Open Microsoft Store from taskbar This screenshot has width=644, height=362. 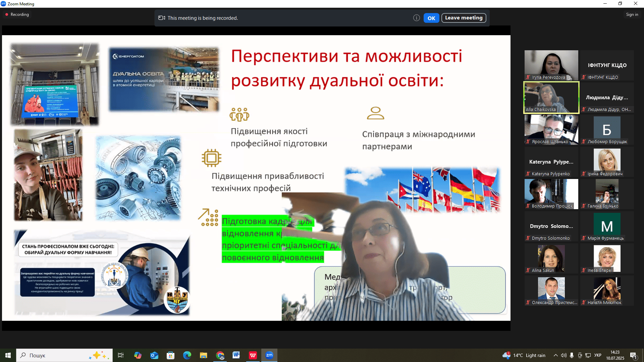click(170, 355)
